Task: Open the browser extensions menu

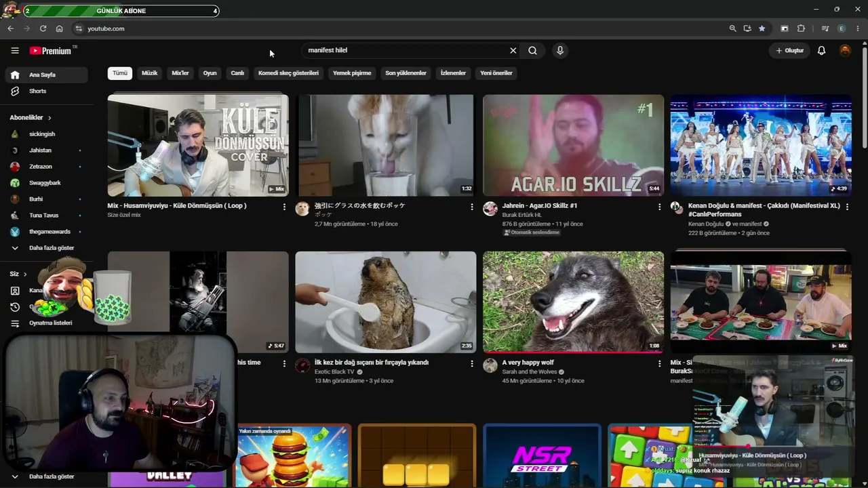Action: click(x=801, y=28)
